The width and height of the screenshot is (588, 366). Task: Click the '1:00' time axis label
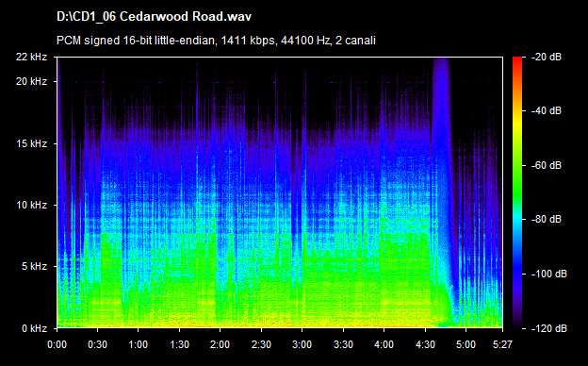(x=138, y=344)
